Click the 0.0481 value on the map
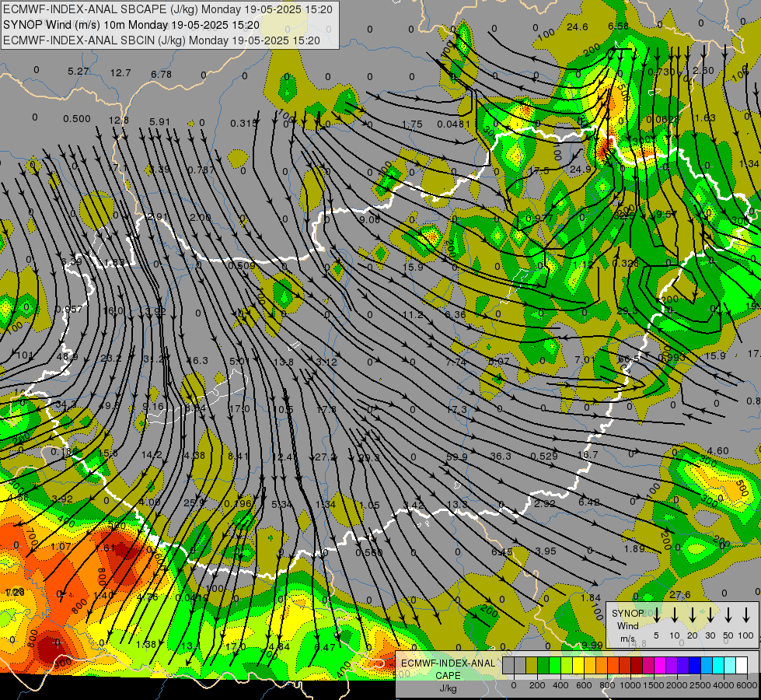 453,124
